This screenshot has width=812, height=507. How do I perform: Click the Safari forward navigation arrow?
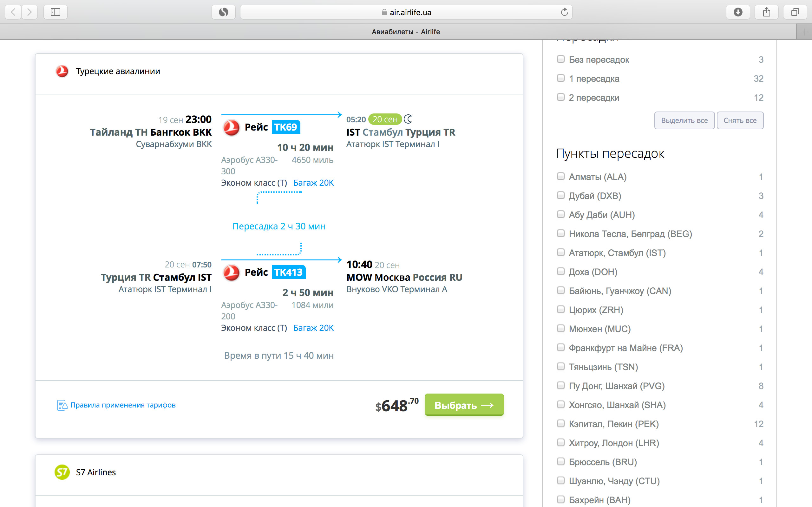(29, 12)
